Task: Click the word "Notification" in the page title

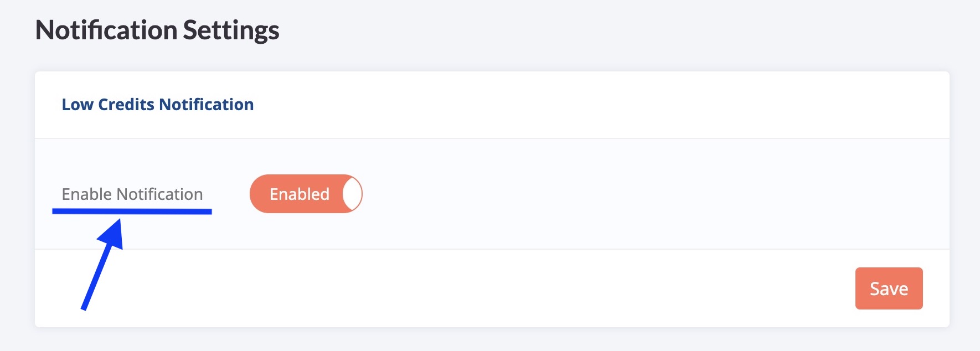Action: tap(106, 30)
